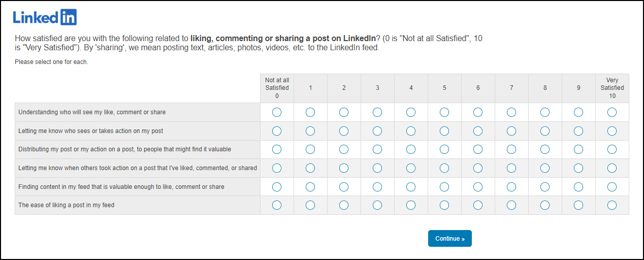Choose 5 for 'Understanding who will see my like'
The height and width of the screenshot is (260, 644).
coord(444,112)
